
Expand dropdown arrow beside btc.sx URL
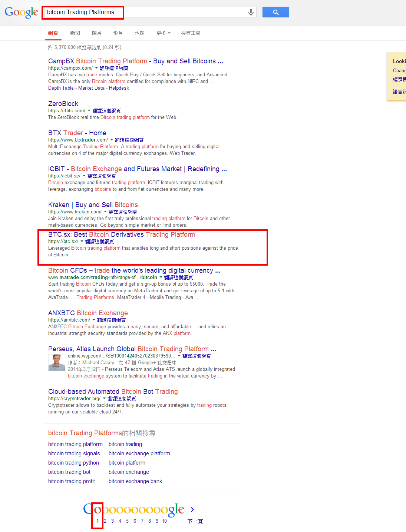point(82,241)
